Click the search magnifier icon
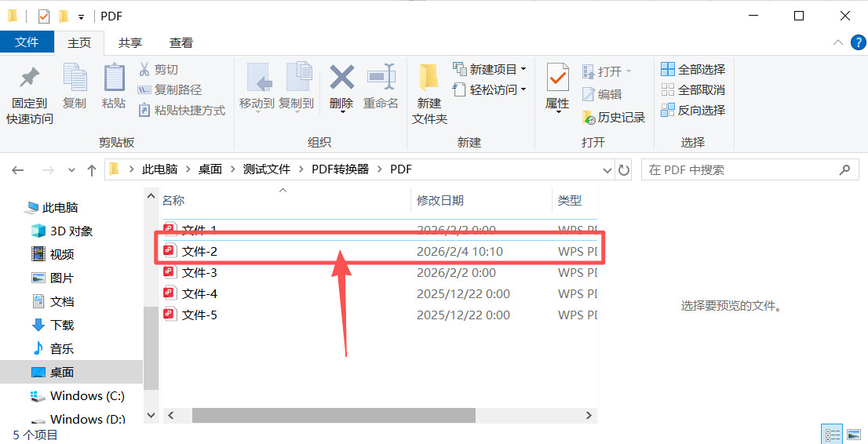Image resolution: width=868 pixels, height=444 pixels. pos(844,169)
